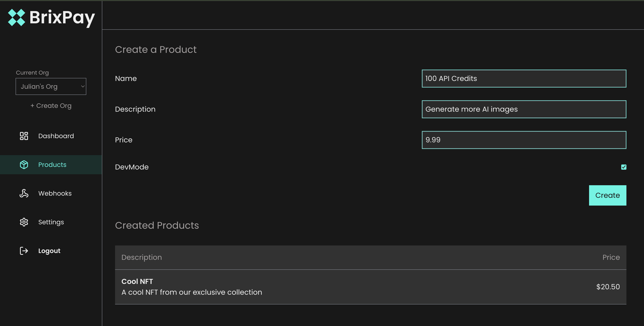Select the Cool NFT product row
Viewport: 644px width, 326px height.
370,287
